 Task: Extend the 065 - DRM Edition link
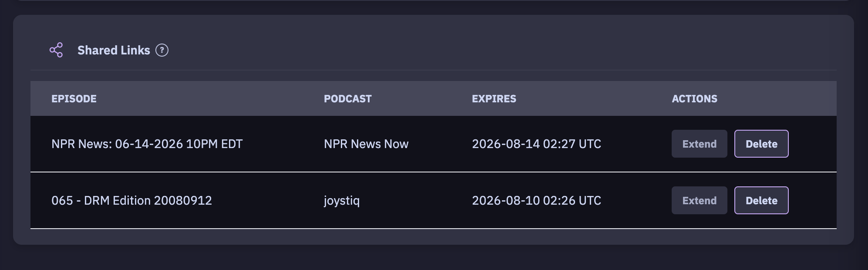click(x=699, y=200)
